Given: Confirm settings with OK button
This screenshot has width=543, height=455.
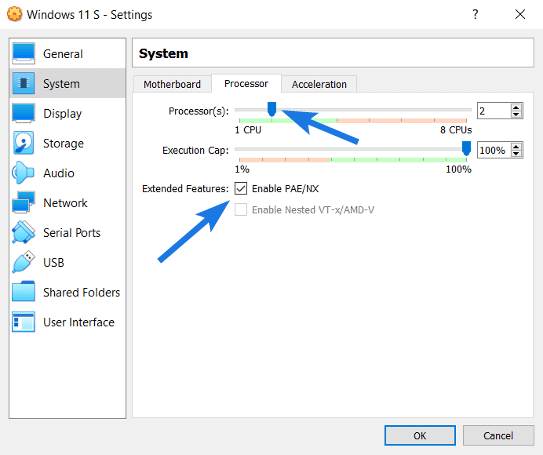Looking at the screenshot, I should point(420,435).
